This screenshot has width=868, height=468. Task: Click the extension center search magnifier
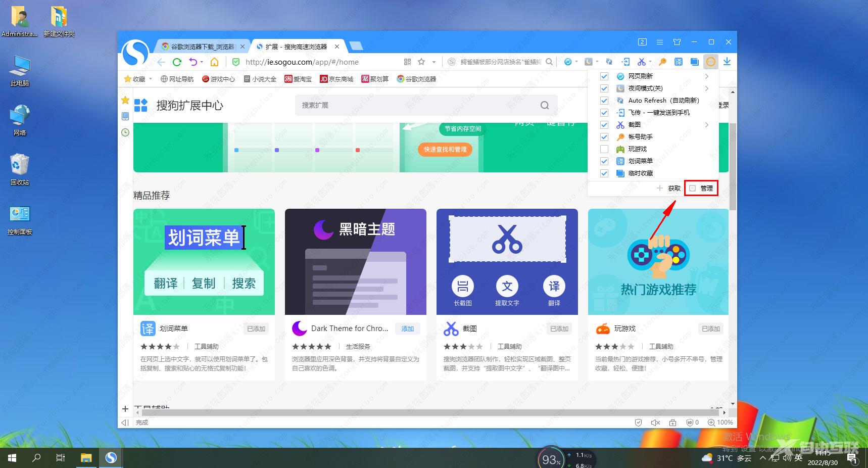545,105
